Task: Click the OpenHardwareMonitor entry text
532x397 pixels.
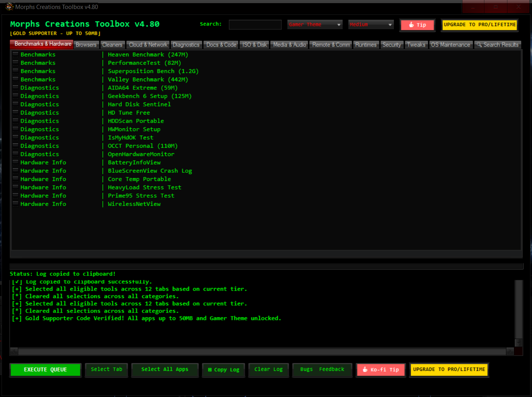Action: 141,154
